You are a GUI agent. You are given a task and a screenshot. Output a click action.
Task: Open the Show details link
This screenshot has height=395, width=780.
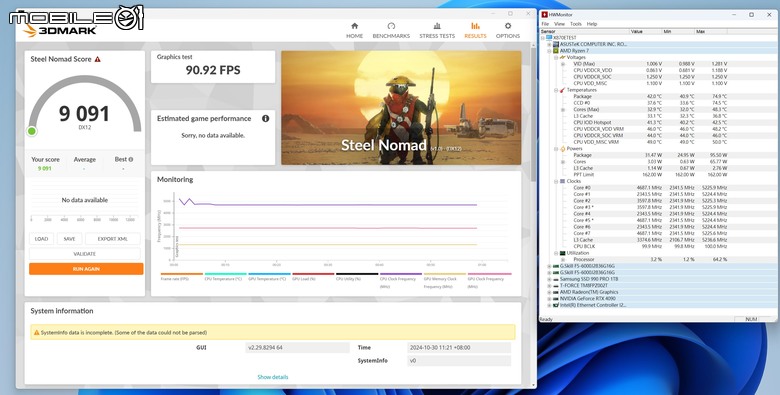pos(273,377)
